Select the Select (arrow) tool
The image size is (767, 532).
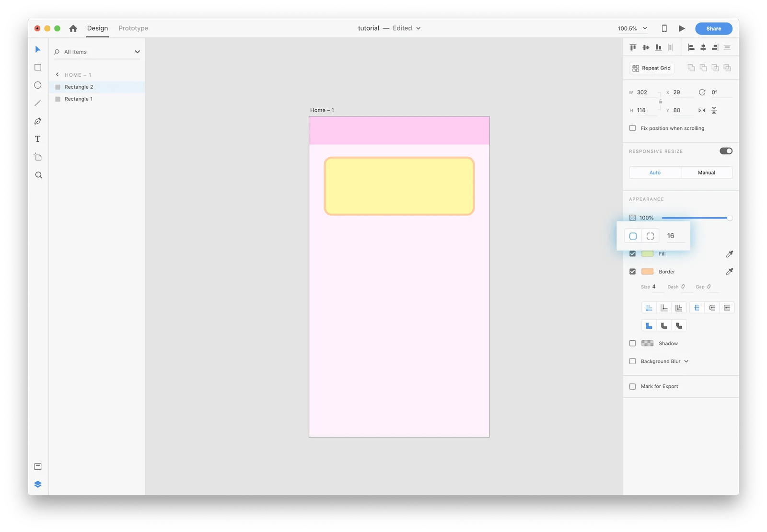pyautogui.click(x=38, y=49)
